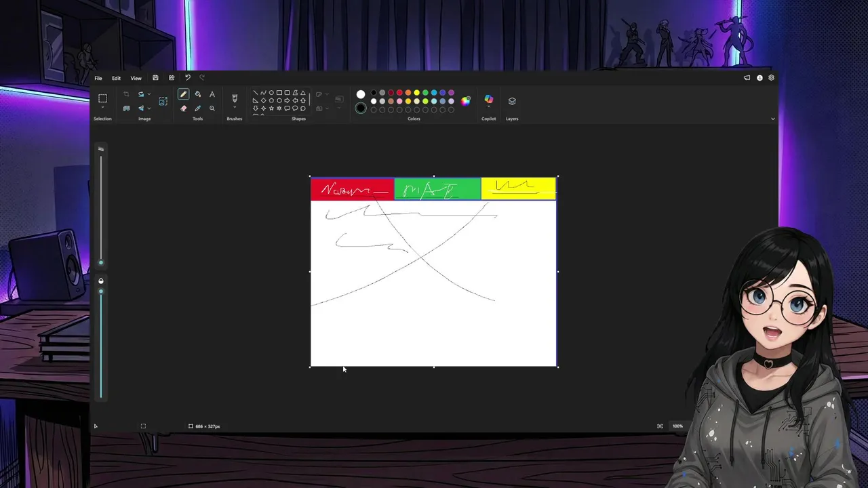Screen dimensions: 868x488
Task: Open the user account icon
Action: click(759, 78)
